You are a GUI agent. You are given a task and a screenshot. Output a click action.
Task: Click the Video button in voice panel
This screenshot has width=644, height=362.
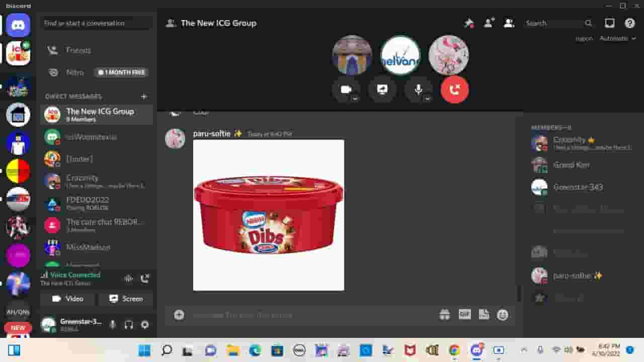[x=68, y=299]
